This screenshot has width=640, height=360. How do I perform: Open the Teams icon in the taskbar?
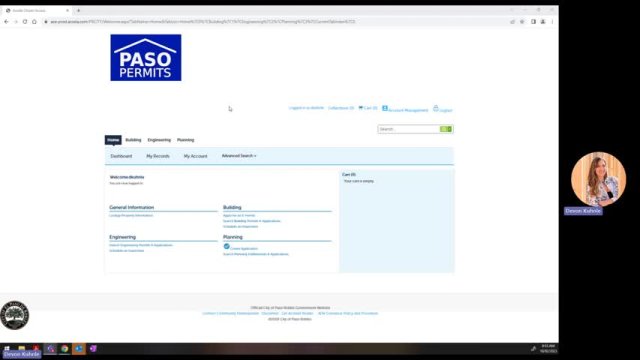pos(51,349)
